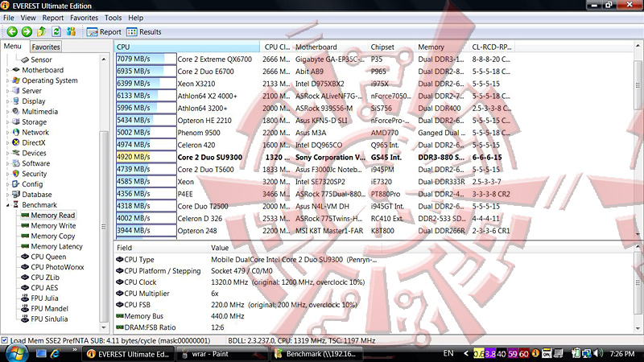This screenshot has width=644, height=362.
Task: Click the Database category icon
Action: (16, 194)
